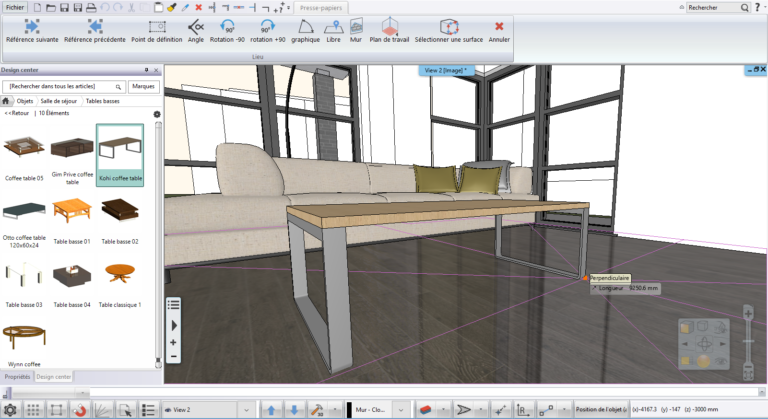Expand arrow next to pointer direction icon
The width and height of the screenshot is (768, 419).
(481, 410)
